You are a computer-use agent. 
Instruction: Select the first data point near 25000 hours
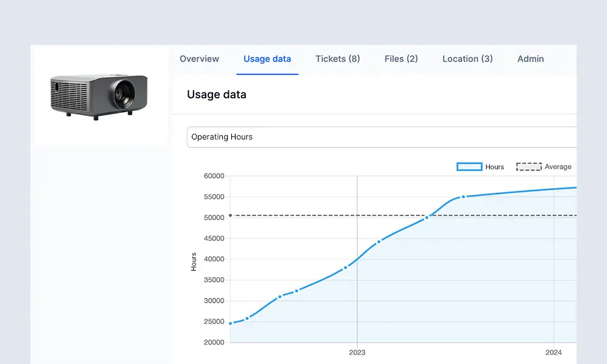[231, 323]
